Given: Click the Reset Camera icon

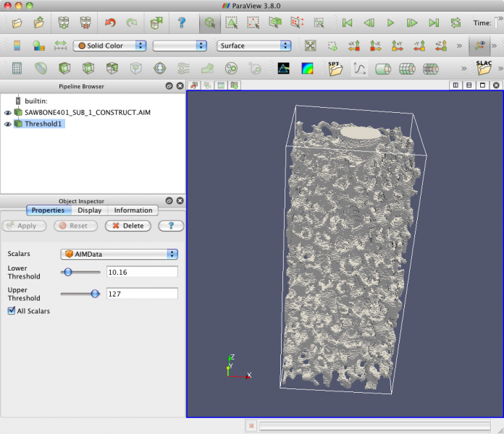Looking at the screenshot, I should [x=310, y=46].
